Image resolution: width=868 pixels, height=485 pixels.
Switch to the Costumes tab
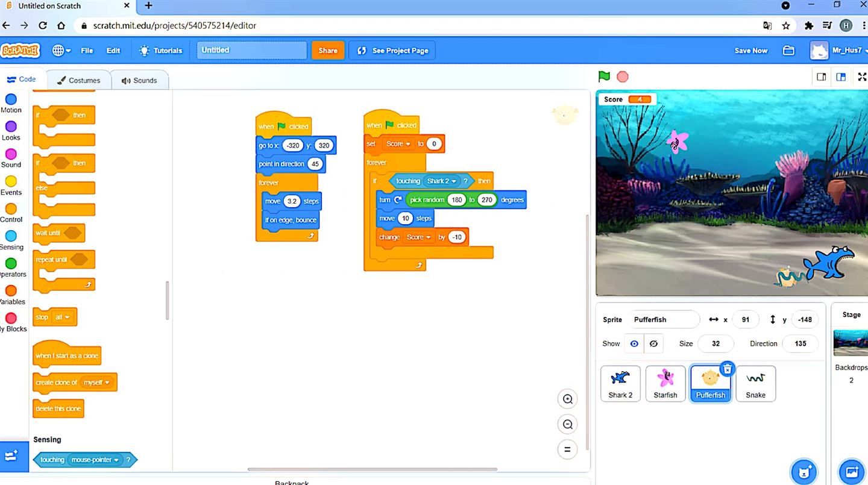(78, 80)
